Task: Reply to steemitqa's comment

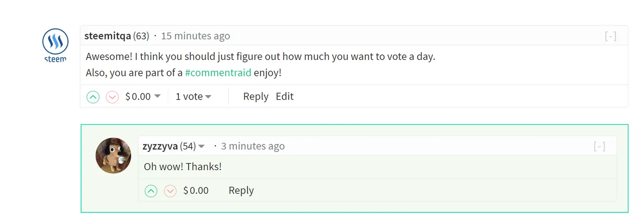Action: point(256,97)
